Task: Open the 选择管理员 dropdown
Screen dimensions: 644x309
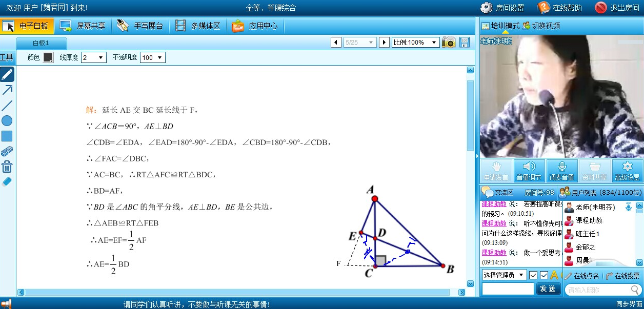Action: click(505, 275)
